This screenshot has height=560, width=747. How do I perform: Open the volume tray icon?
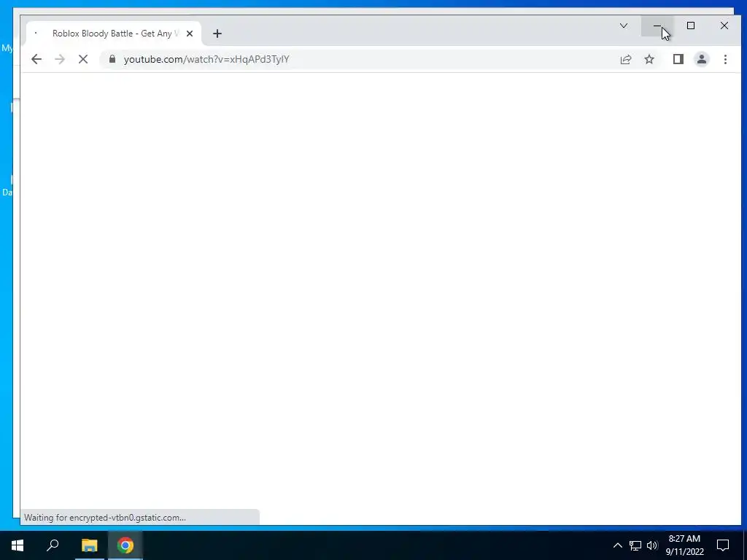652,545
